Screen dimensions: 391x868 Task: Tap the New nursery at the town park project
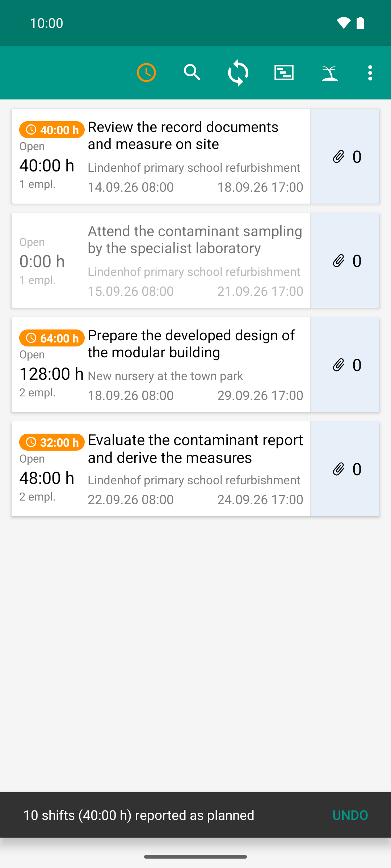click(x=165, y=376)
